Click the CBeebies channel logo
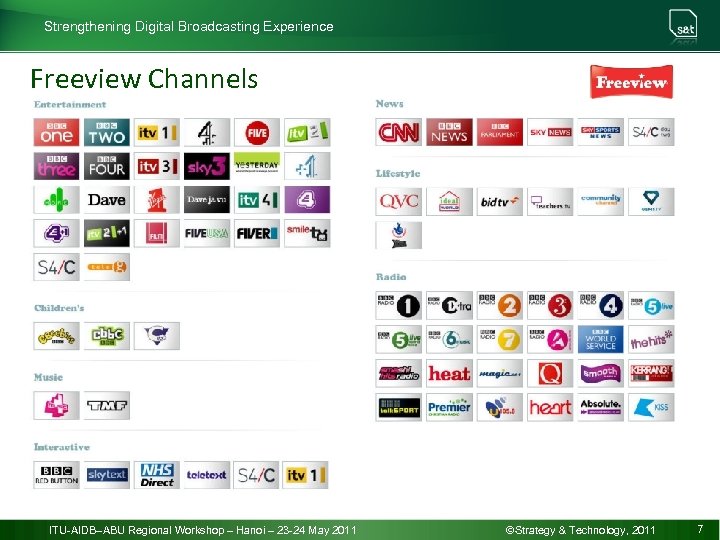The height and width of the screenshot is (540, 720). click(x=56, y=336)
